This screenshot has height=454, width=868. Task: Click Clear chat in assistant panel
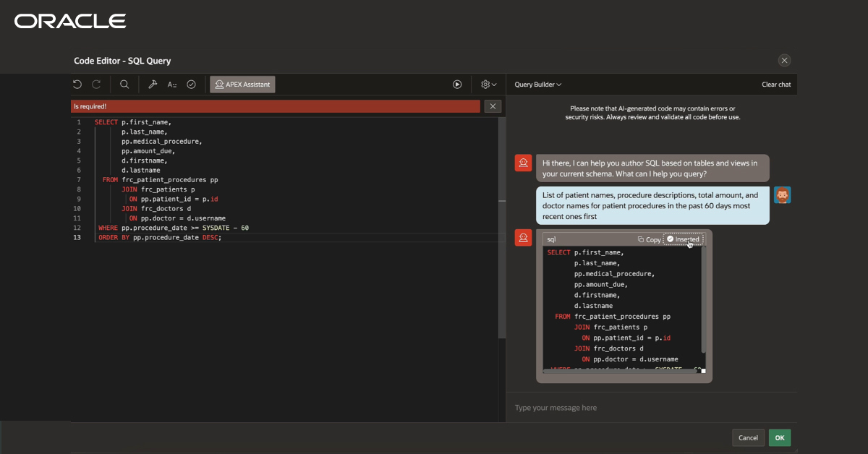(x=775, y=85)
